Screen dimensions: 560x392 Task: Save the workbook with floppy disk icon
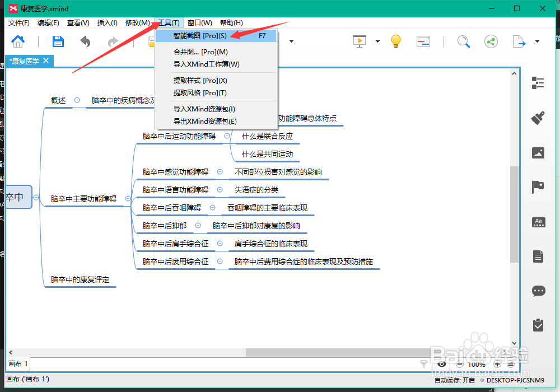tap(58, 41)
